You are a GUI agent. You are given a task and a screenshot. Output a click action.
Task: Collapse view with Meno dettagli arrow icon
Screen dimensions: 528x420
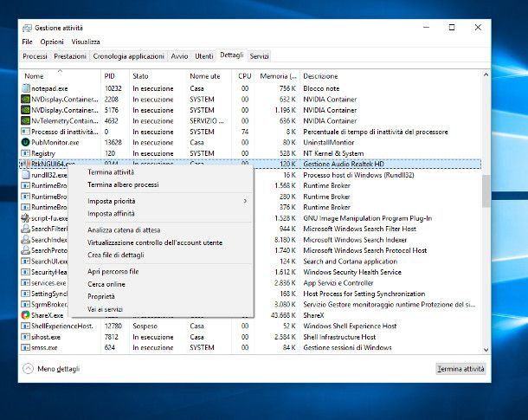[x=28, y=369]
